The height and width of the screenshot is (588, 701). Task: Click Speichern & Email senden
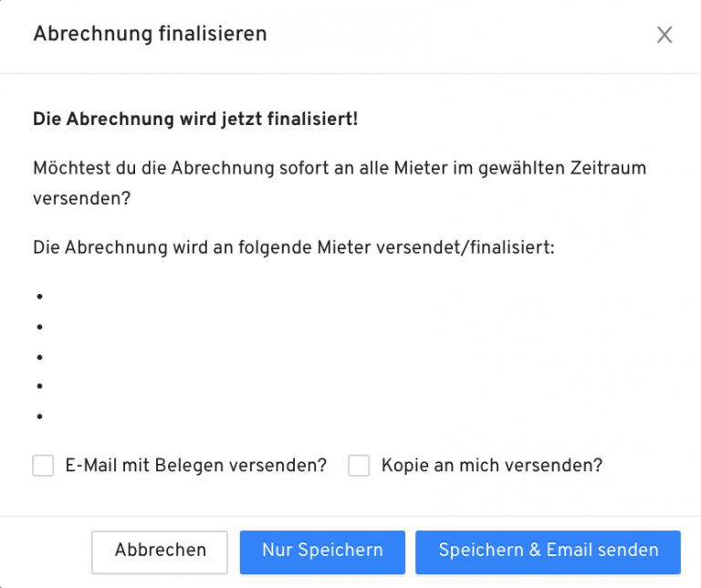[x=548, y=551]
